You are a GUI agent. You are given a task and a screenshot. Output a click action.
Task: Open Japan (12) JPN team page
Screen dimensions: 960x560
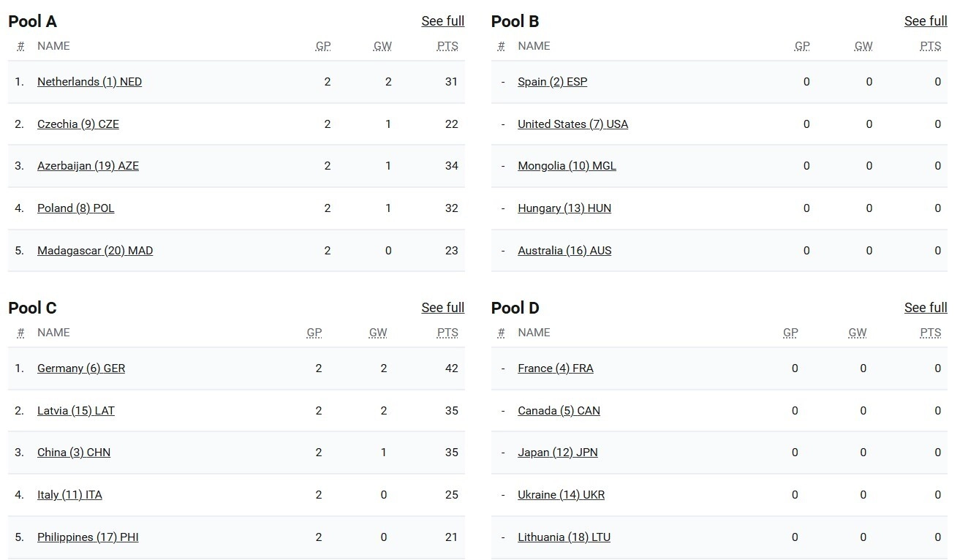(558, 453)
